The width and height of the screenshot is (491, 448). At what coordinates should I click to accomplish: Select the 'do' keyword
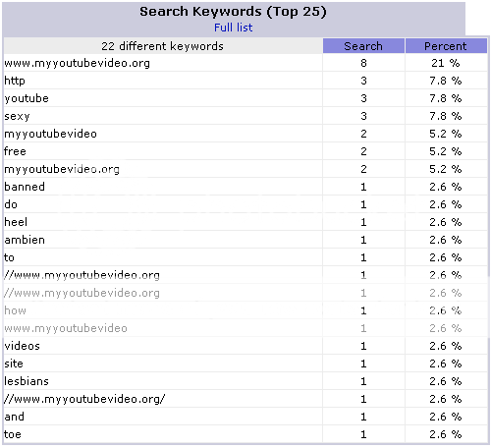[11, 204]
